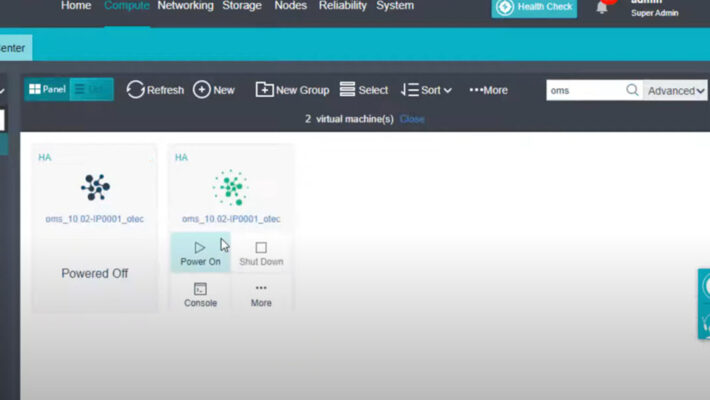Click the search field containing oms
The height and width of the screenshot is (400, 710).
click(x=585, y=91)
